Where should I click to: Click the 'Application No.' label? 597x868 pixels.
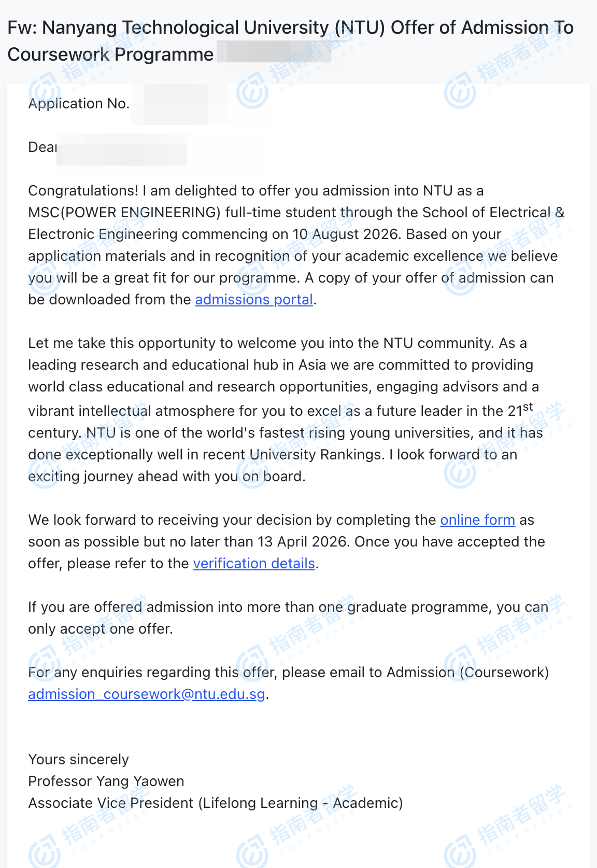pyautogui.click(x=79, y=104)
